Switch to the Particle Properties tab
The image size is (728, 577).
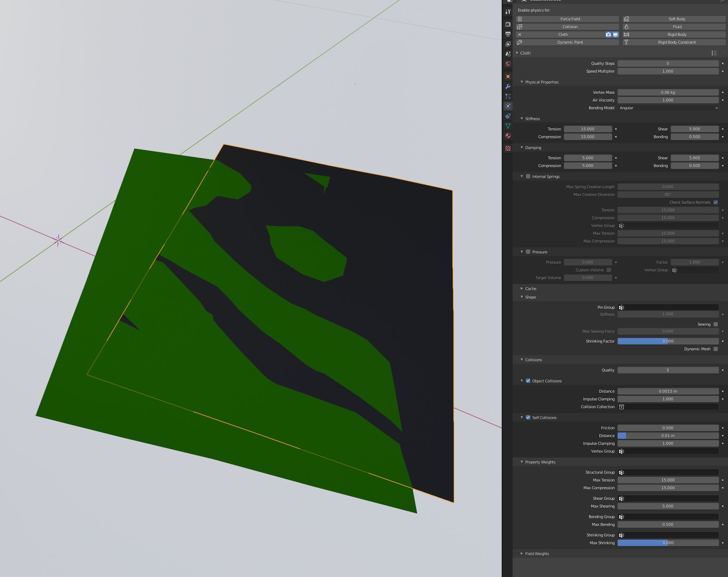coord(508,96)
